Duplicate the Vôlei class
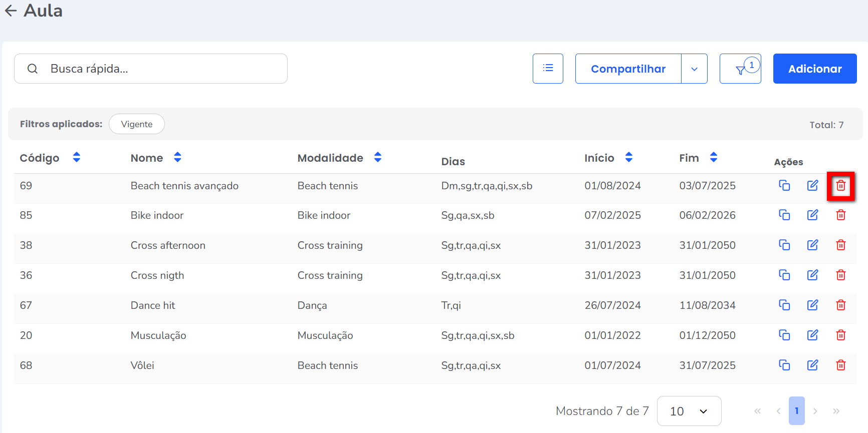Viewport: 868px width, 433px height. [x=784, y=365]
